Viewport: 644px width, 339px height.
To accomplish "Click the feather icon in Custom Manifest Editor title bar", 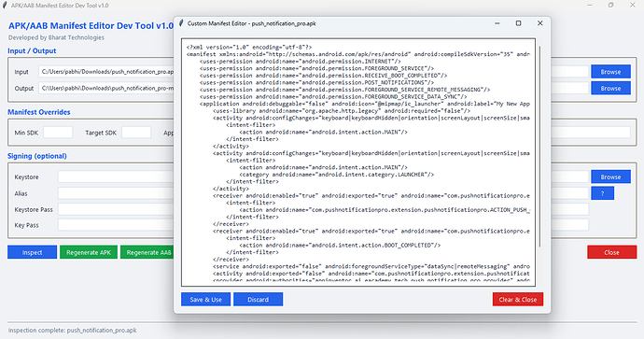I will point(181,23).
